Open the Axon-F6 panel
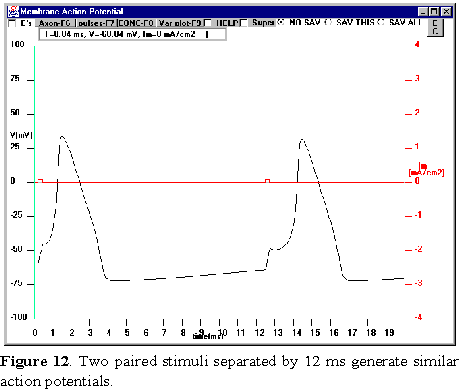Image resolution: width=460 pixels, height=392 pixels. click(55, 23)
